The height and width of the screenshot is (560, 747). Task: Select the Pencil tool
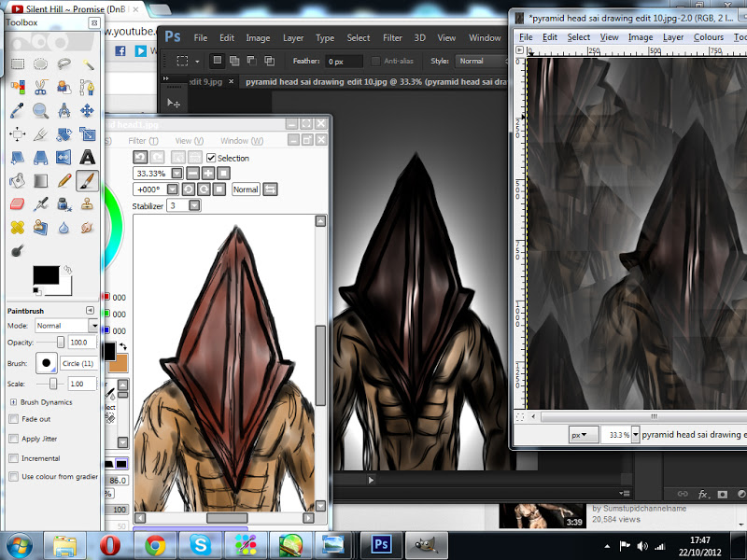[63, 180]
